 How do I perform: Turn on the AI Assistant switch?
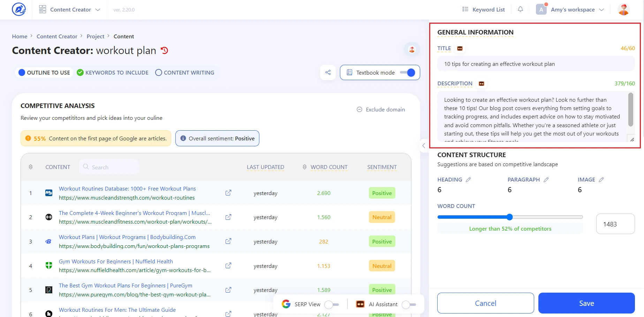(x=409, y=304)
